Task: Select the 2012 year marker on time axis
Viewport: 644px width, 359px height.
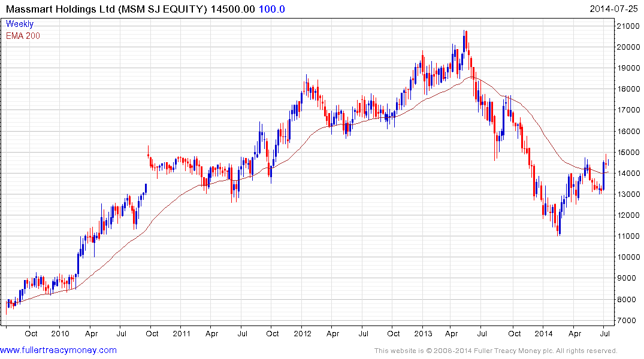Action: pos(303,333)
